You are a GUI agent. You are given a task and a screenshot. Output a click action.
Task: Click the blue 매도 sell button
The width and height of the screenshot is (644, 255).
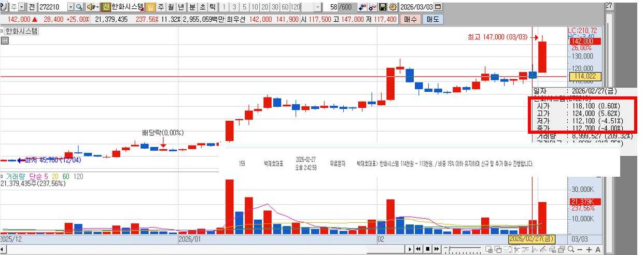coord(432,19)
